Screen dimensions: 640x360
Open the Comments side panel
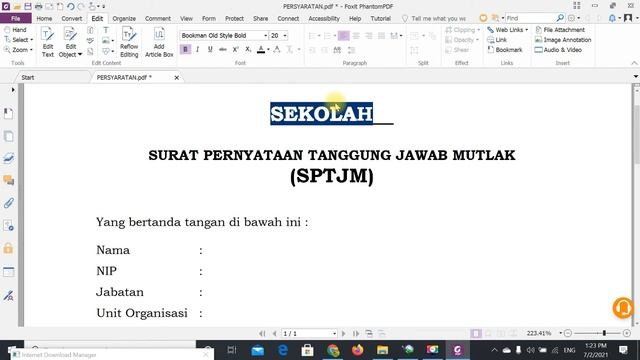coord(8,180)
